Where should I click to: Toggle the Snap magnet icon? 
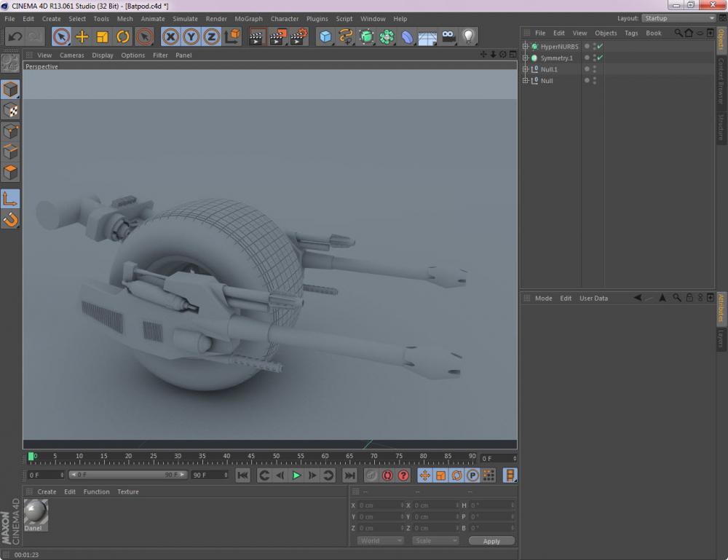[10, 219]
